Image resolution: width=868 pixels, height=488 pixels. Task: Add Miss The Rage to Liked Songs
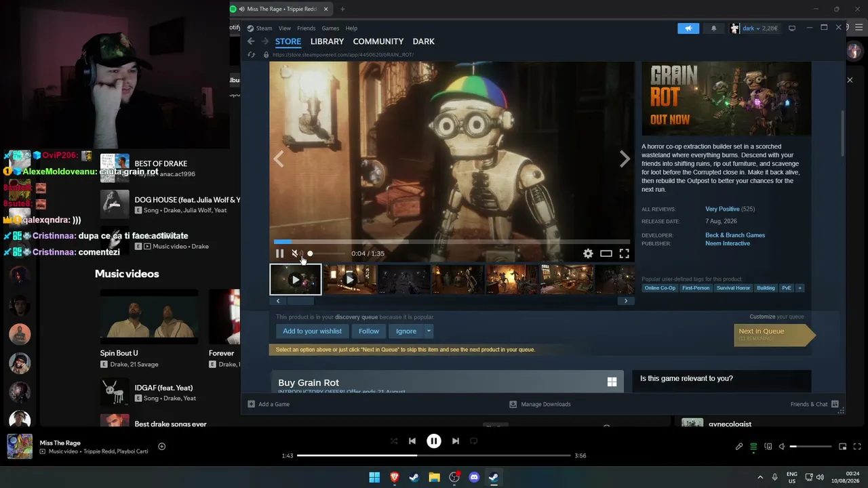[x=161, y=446]
